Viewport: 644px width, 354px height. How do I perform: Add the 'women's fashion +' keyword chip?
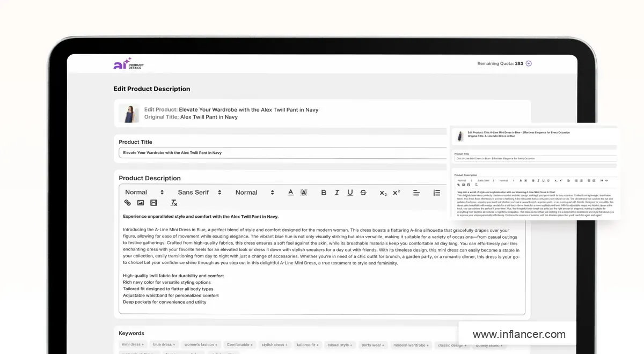tap(201, 345)
